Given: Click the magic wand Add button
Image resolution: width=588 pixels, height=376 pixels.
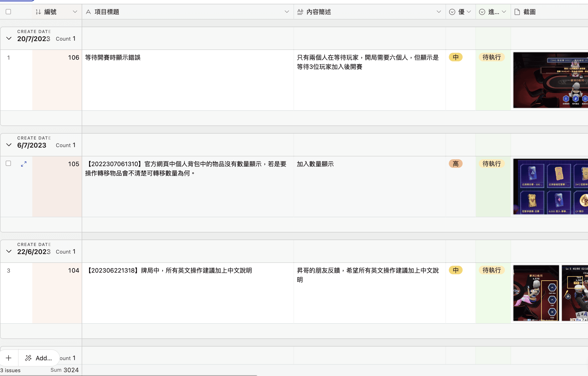Looking at the screenshot, I should (x=38, y=358).
